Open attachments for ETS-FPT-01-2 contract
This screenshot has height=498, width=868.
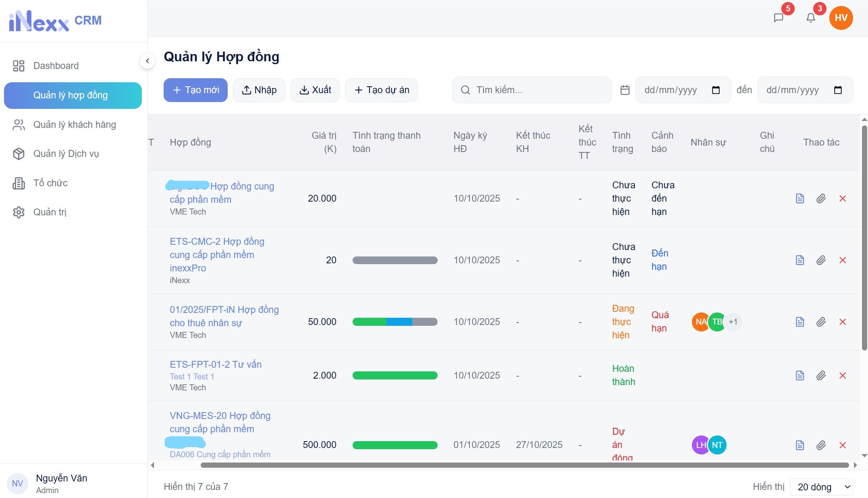click(821, 375)
